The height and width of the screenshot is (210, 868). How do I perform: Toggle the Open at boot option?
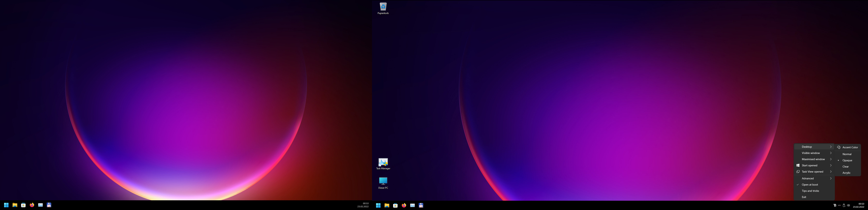click(814, 185)
